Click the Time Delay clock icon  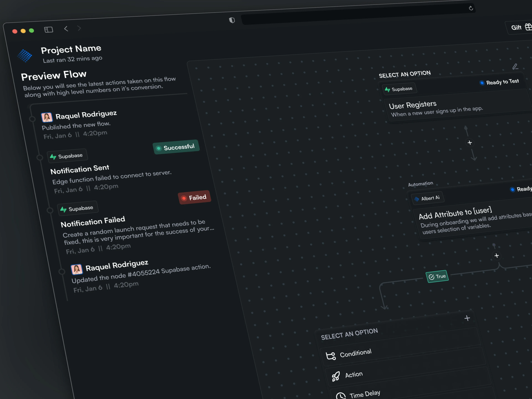341,396
